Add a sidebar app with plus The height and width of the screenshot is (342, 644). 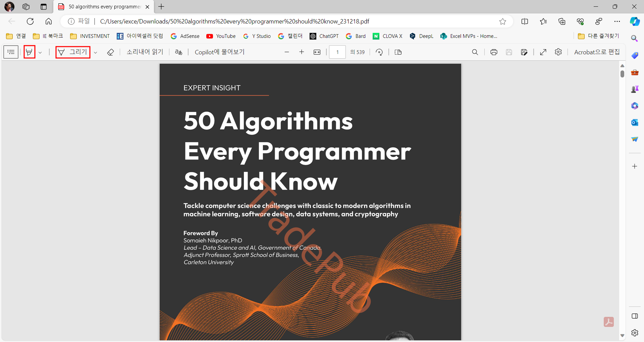tap(635, 166)
